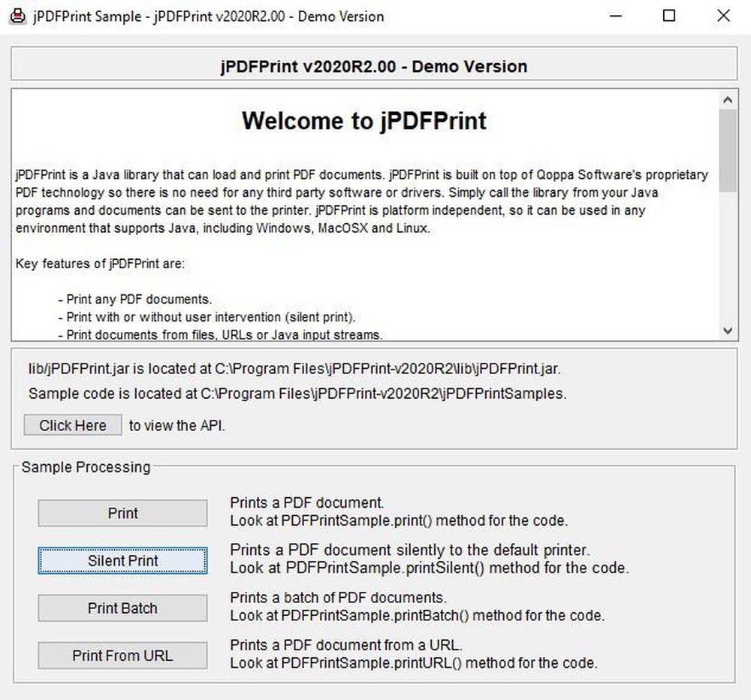Click the PDFPrintSample.printURL() method text
The height and width of the screenshot is (700, 751).
click(x=414, y=663)
